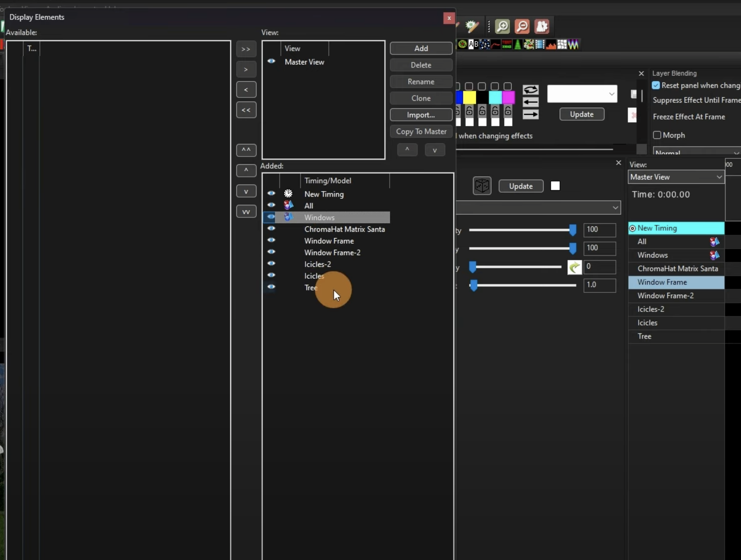Select Master View in the View list

click(305, 62)
